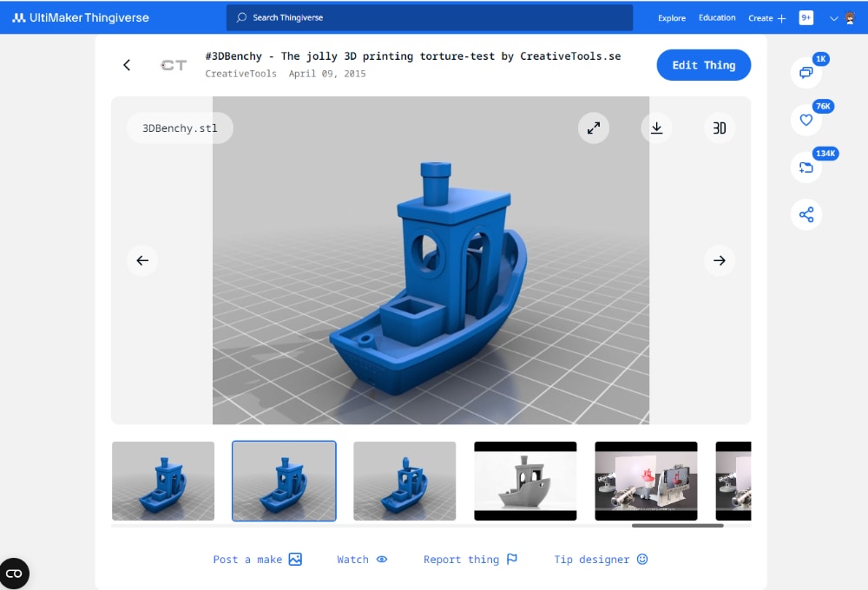Add to collection with 134K badge

click(x=806, y=167)
